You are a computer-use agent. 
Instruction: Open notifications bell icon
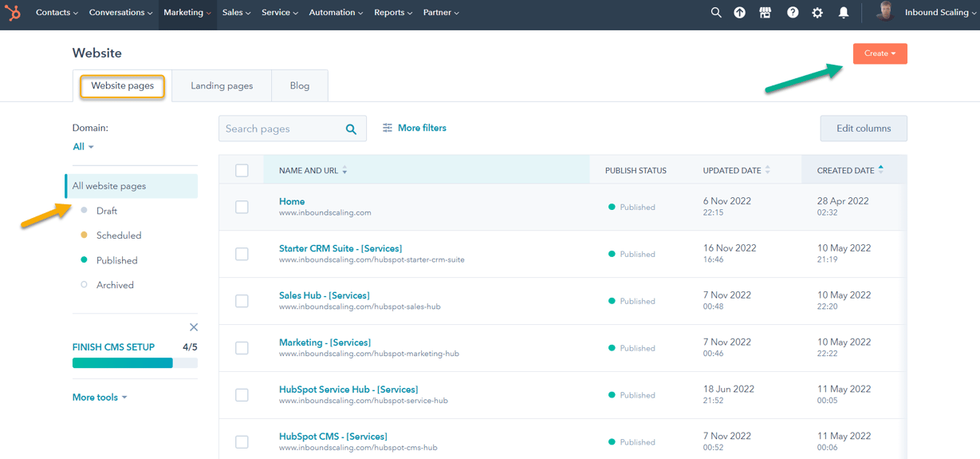[x=844, y=13]
